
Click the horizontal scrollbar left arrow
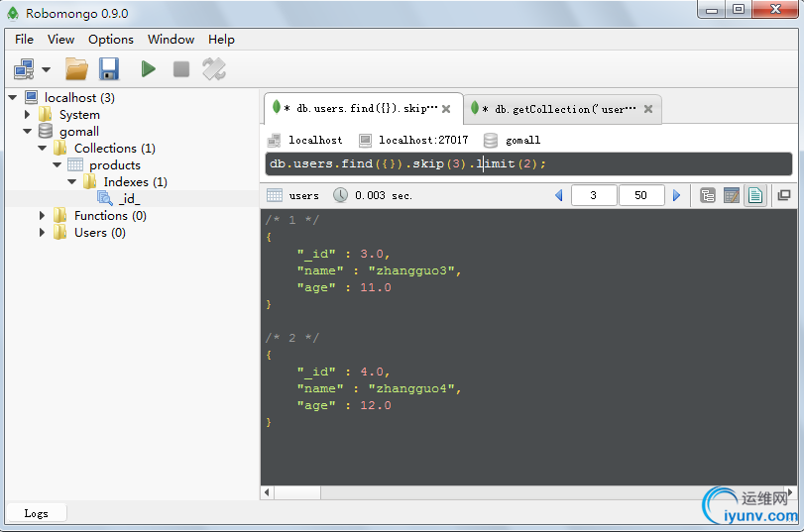pyautogui.click(x=267, y=492)
